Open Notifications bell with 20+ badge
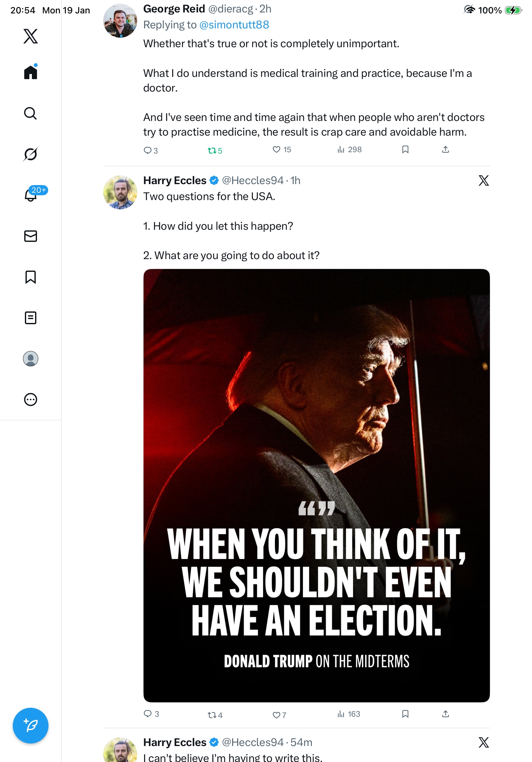 [31, 195]
